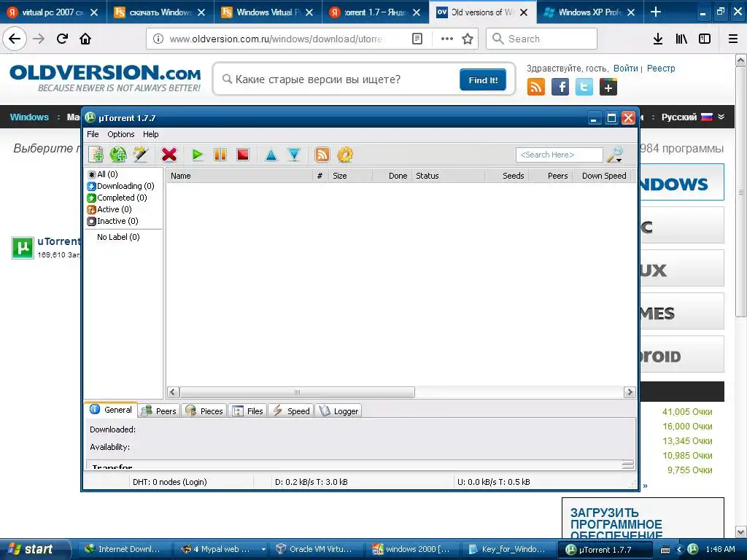
Task: Open Preferences gear icon in µTorrent
Action: [345, 155]
